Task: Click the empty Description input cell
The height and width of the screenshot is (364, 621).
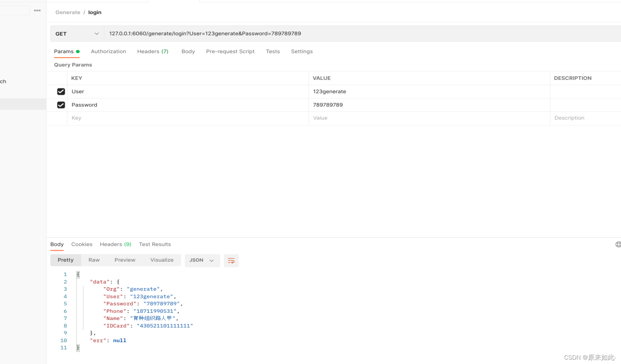Action: [x=586, y=118]
